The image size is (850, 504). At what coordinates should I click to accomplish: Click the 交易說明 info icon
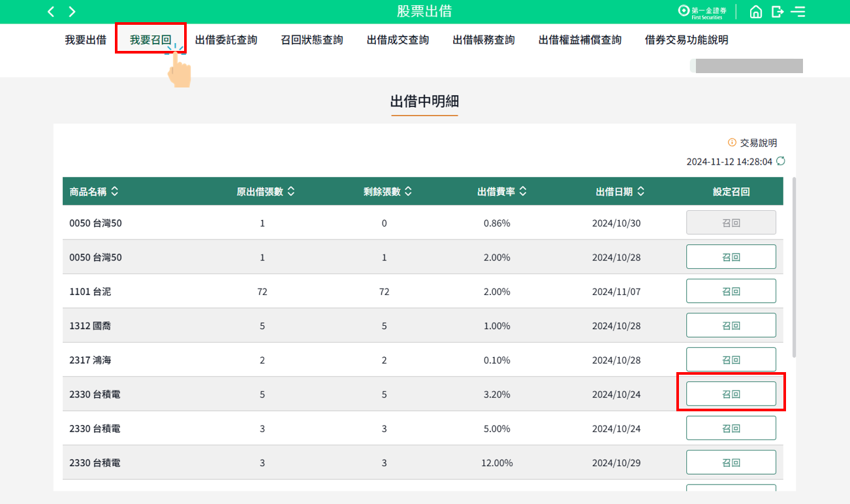pyautogui.click(x=732, y=143)
